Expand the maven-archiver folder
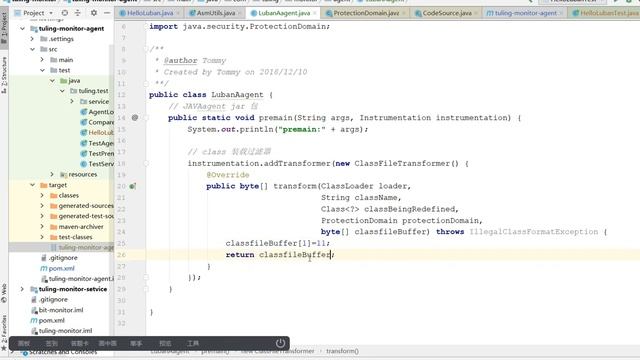The width and height of the screenshot is (640, 360). tap(42, 227)
